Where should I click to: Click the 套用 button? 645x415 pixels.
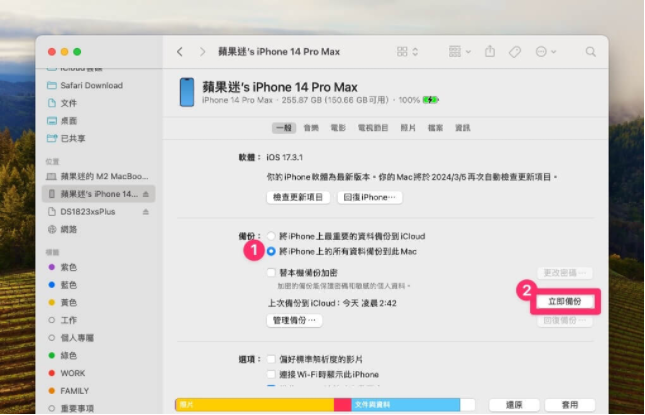click(x=570, y=405)
